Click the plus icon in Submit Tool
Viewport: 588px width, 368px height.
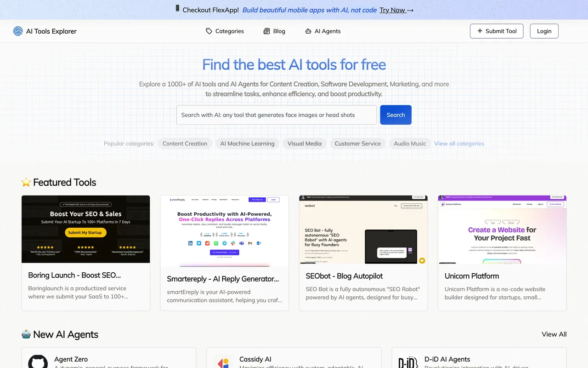click(x=480, y=31)
